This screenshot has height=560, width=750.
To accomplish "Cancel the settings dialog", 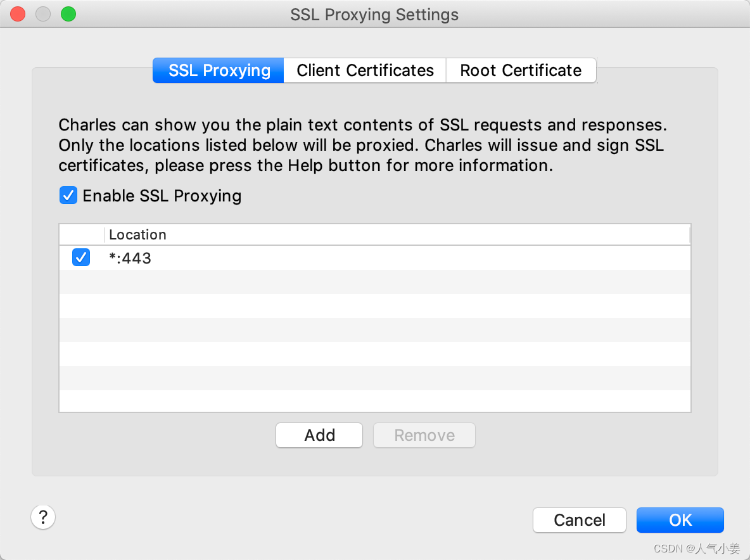I will coord(579,520).
